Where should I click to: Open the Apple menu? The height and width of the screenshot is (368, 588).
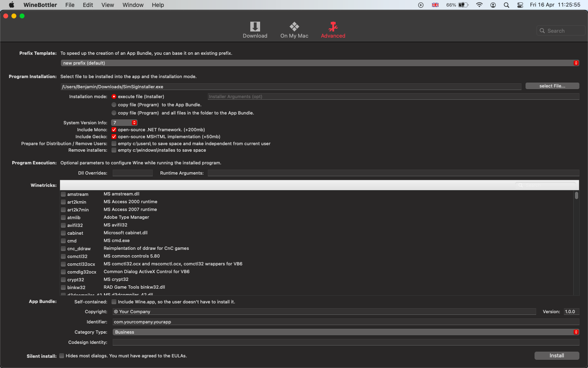point(11,5)
